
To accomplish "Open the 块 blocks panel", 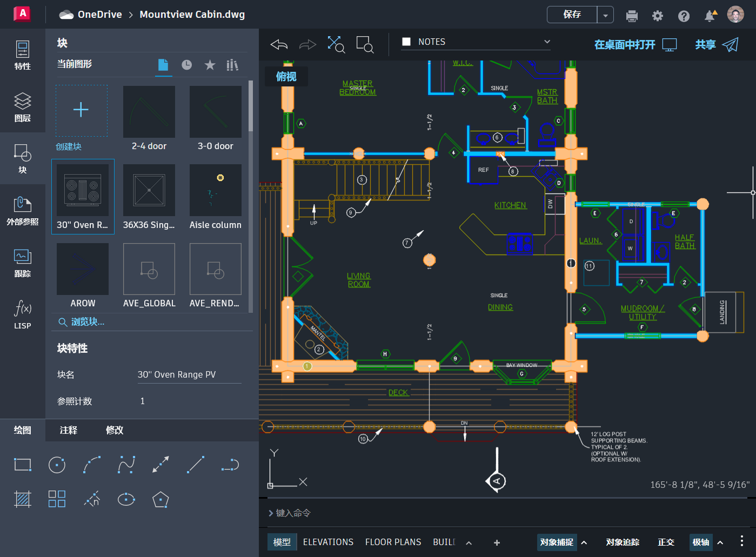I will pos(23,159).
